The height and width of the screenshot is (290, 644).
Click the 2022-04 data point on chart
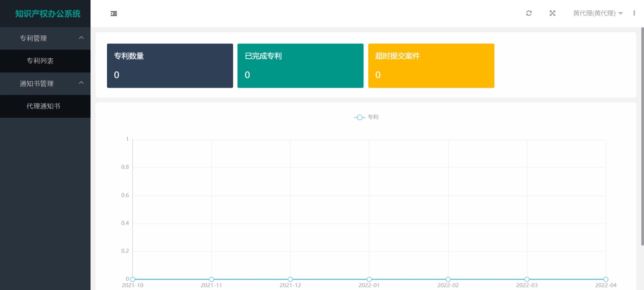[x=606, y=279]
